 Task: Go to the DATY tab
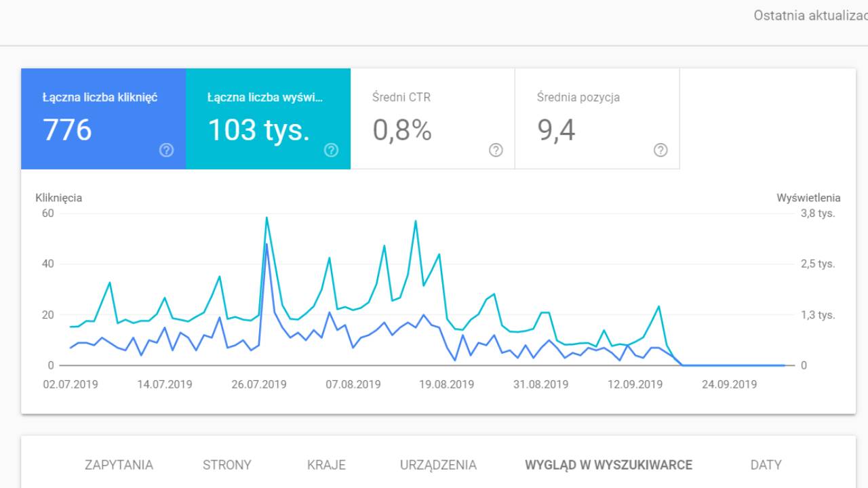[766, 465]
